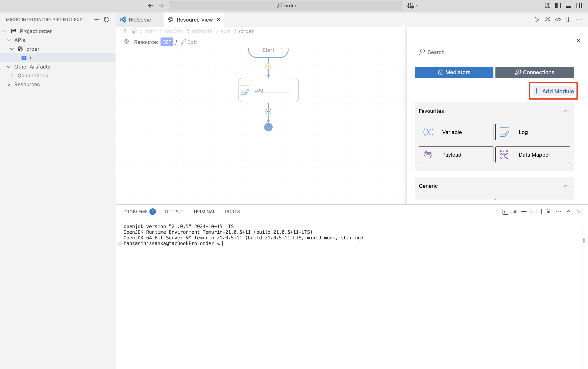Open the PROBLEMS panel tab
Viewport: 588px width, 369px height.
pyautogui.click(x=139, y=212)
